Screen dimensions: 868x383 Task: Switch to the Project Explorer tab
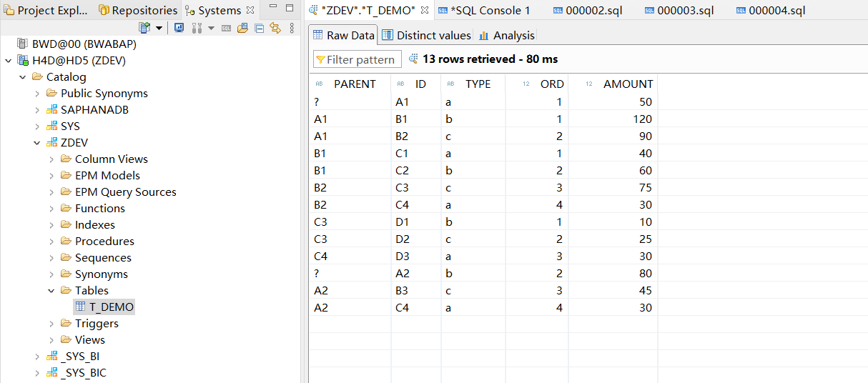(46, 10)
